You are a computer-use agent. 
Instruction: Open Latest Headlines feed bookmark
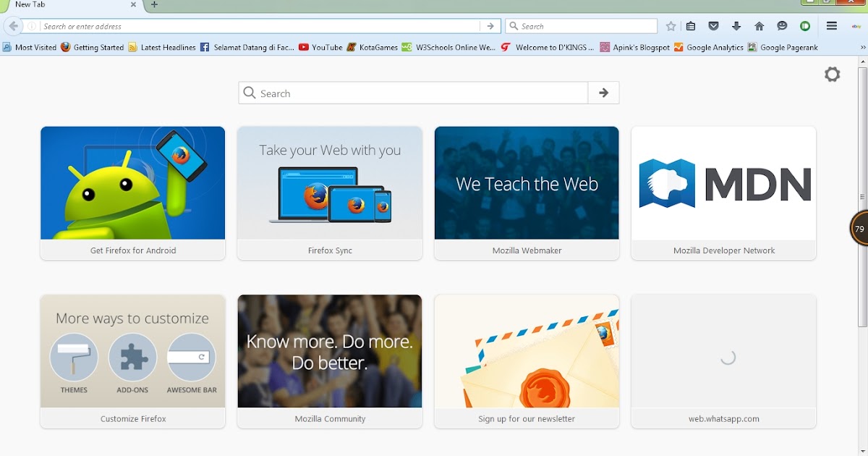point(162,47)
